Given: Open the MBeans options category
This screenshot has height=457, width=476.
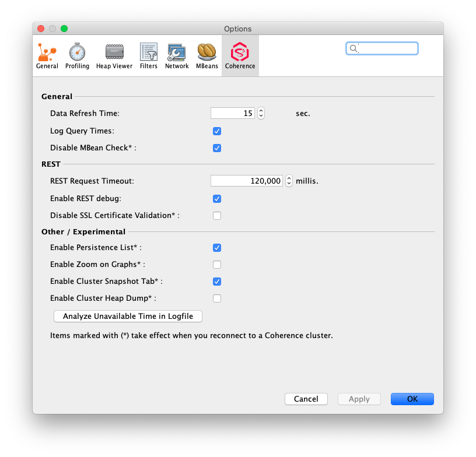Looking at the screenshot, I should 206,56.
